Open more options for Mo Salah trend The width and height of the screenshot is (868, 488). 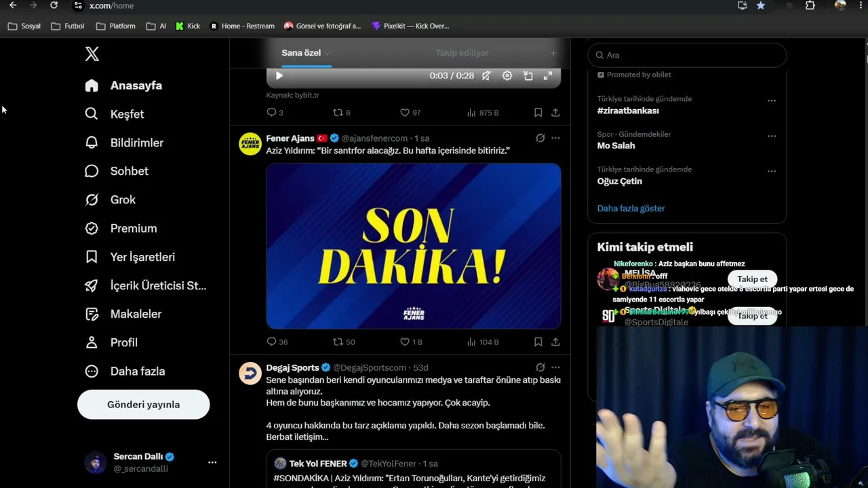(772, 136)
